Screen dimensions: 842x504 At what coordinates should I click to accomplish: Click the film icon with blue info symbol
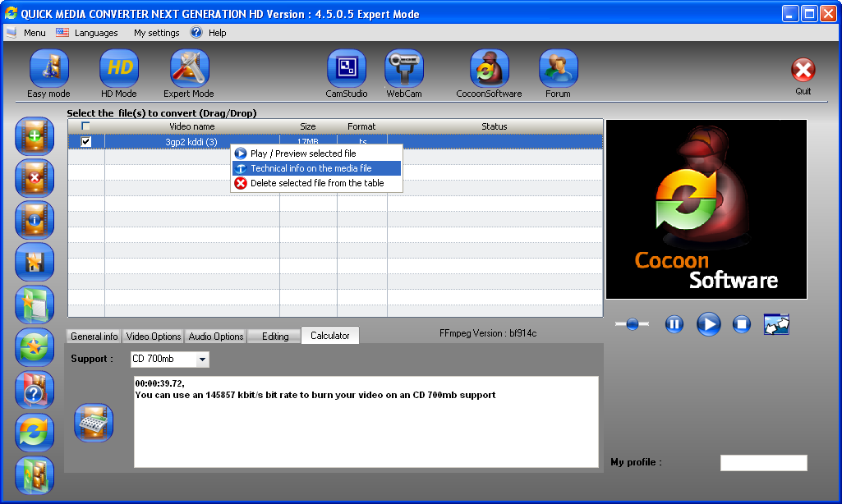pos(35,220)
